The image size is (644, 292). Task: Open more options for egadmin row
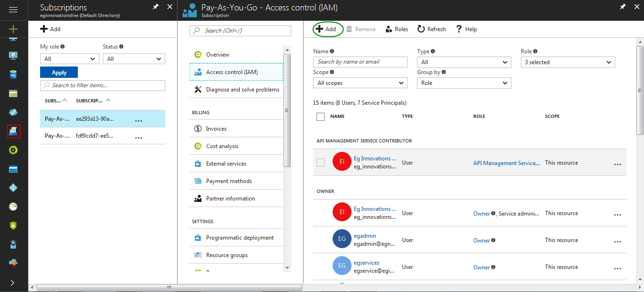(x=618, y=242)
